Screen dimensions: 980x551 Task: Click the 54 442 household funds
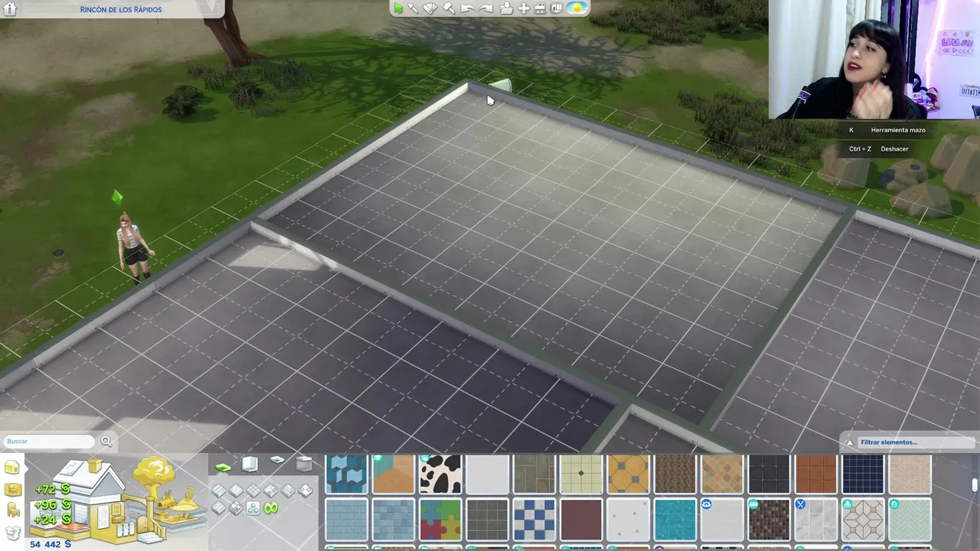[51, 544]
